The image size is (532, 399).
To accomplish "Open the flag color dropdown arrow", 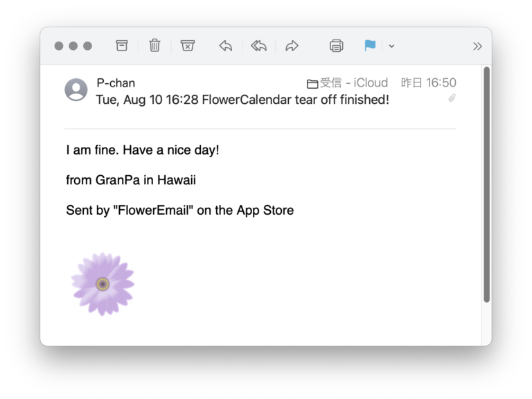I will click(391, 46).
